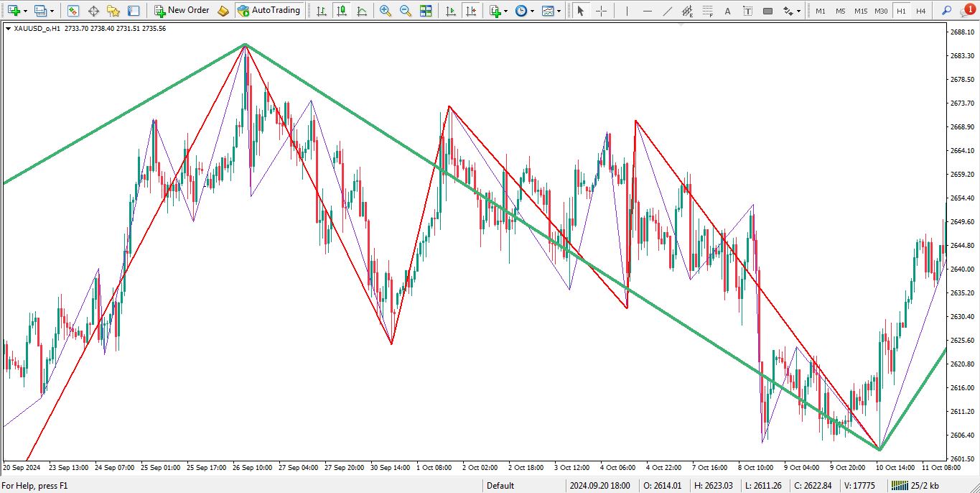Switch to the M15 timeframe
The height and width of the screenshot is (493, 980).
pyautogui.click(x=860, y=11)
